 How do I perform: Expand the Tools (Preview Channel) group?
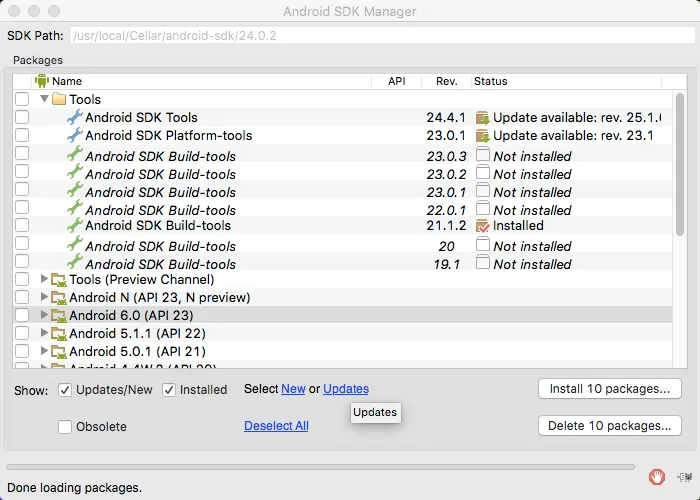pyautogui.click(x=44, y=279)
